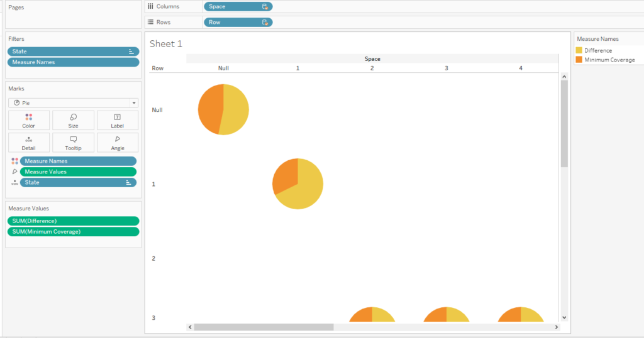Open the Size marks card button
The width and height of the screenshot is (644, 338).
tap(73, 121)
